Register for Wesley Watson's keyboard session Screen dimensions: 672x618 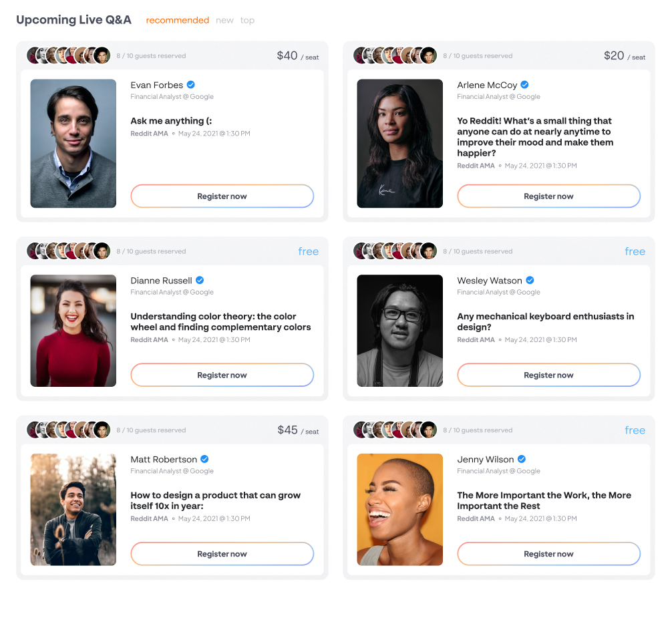548,375
